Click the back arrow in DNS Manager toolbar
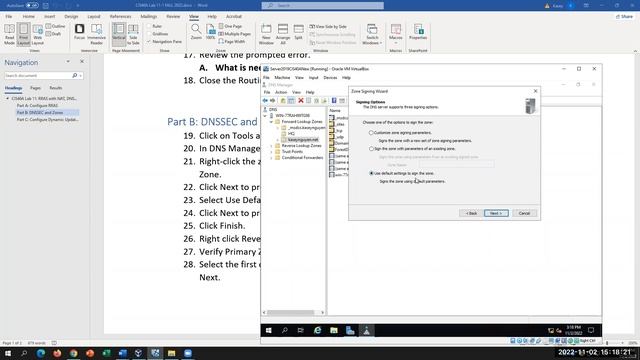The image size is (640, 360). (x=265, y=100)
